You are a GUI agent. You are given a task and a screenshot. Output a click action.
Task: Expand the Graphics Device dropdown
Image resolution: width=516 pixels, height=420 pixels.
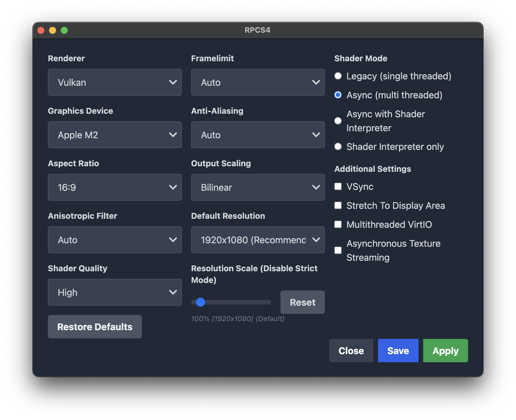click(115, 135)
